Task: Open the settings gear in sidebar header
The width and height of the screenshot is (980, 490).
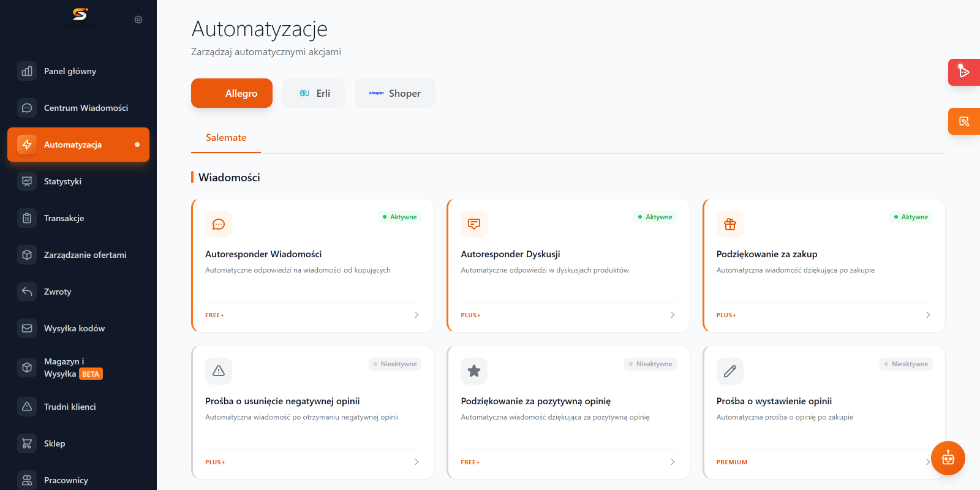Action: tap(138, 20)
